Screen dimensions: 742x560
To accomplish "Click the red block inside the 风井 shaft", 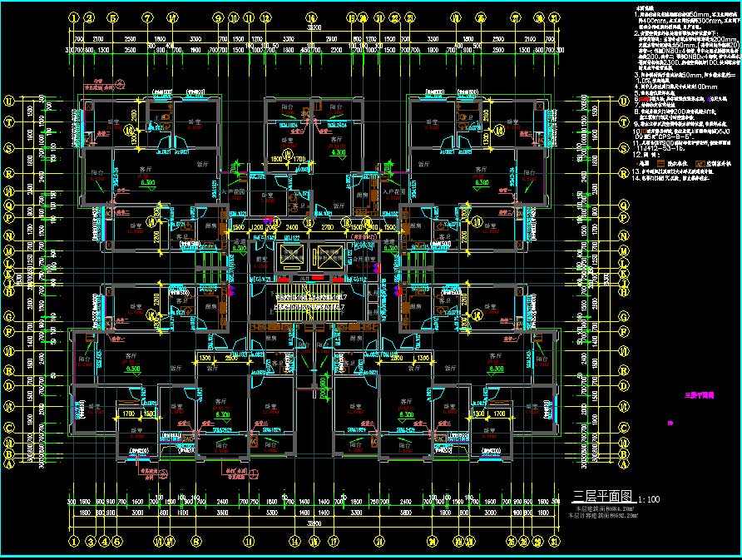I will 318,279.
